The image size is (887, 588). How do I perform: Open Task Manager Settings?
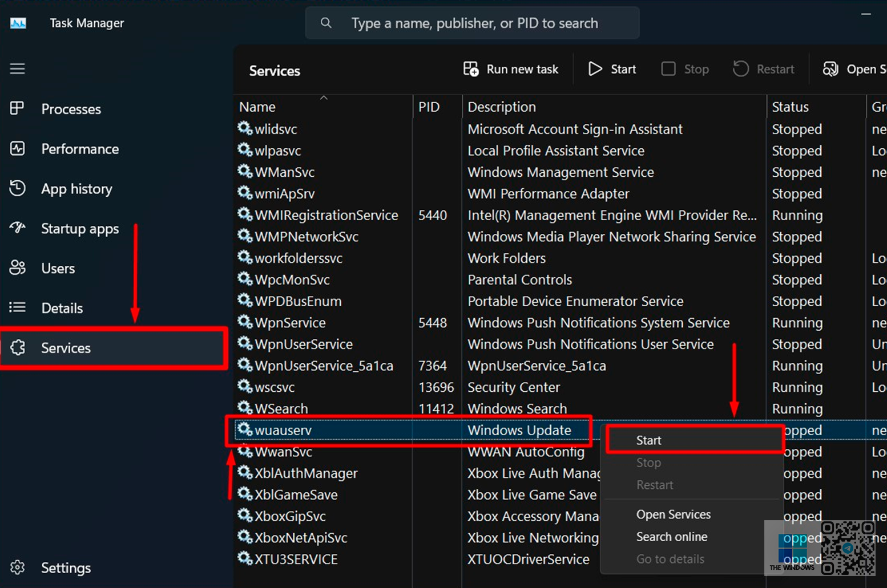point(66,568)
